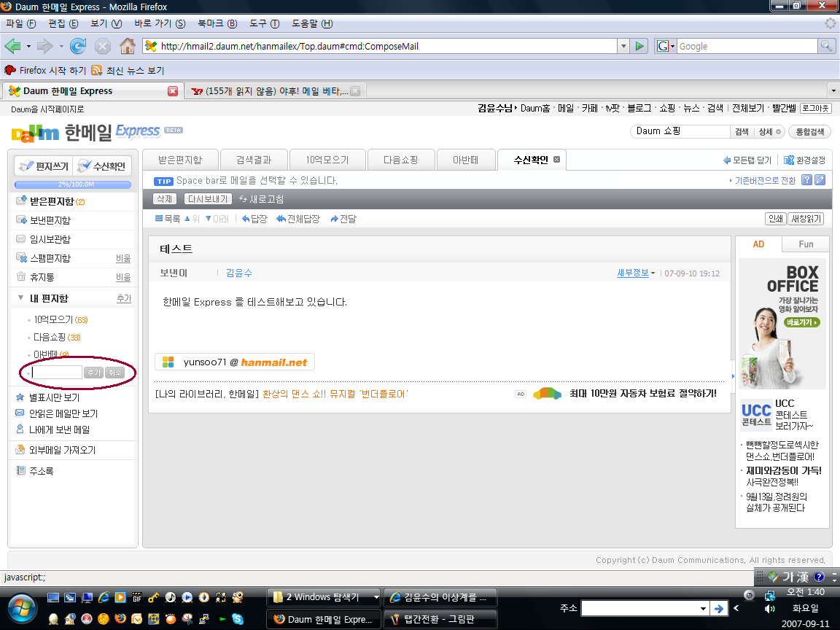Viewport: 840px width, 630px height.
Task: Click 목록 list view button
Action: (x=168, y=219)
